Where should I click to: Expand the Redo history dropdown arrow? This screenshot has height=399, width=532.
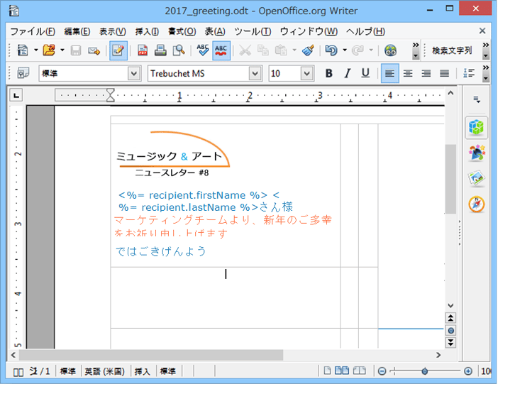(371, 50)
